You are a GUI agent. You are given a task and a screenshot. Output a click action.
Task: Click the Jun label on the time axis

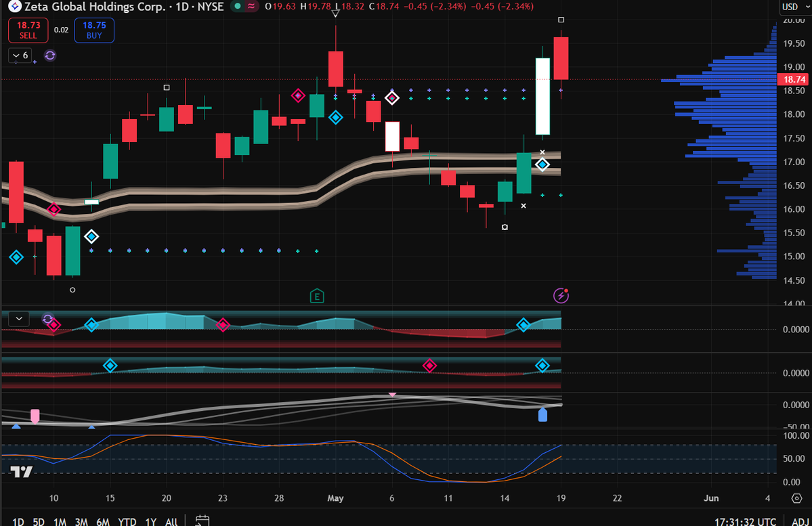click(x=711, y=498)
